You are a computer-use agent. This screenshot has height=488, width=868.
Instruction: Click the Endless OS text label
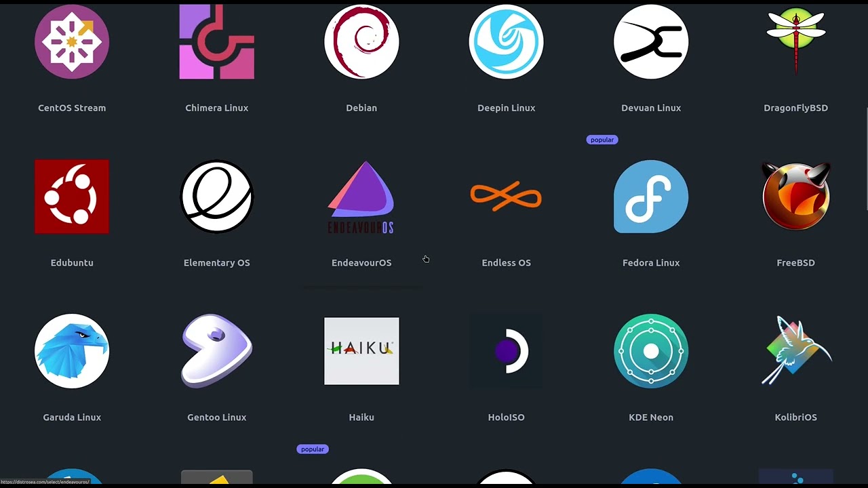point(506,262)
